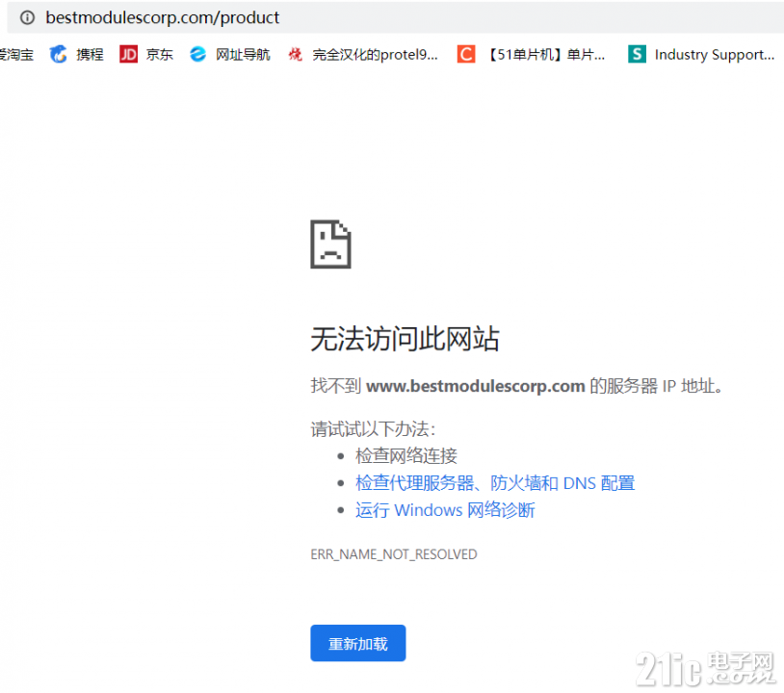Viewport: 784px width, 693px height.
Task: Click the red 烧 bookmark icon
Action: pyautogui.click(x=295, y=54)
